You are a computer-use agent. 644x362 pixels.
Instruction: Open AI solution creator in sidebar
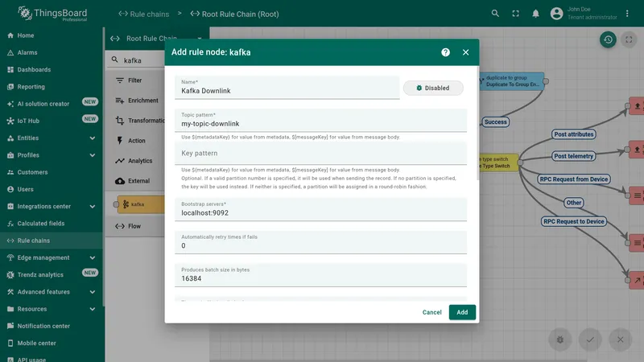coord(52,104)
